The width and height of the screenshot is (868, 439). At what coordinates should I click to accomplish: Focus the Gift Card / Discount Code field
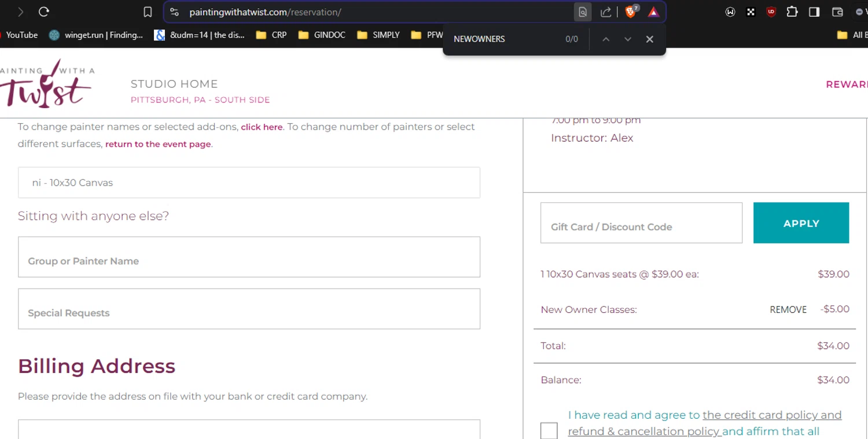pos(641,223)
